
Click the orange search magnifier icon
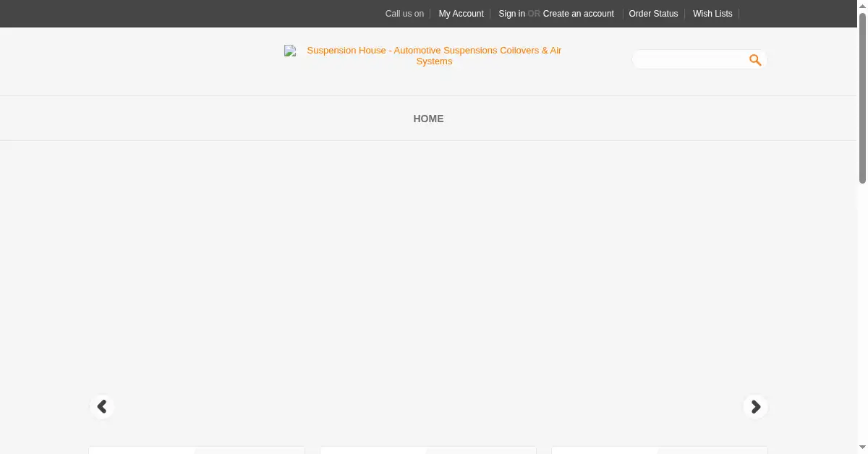coord(755,60)
